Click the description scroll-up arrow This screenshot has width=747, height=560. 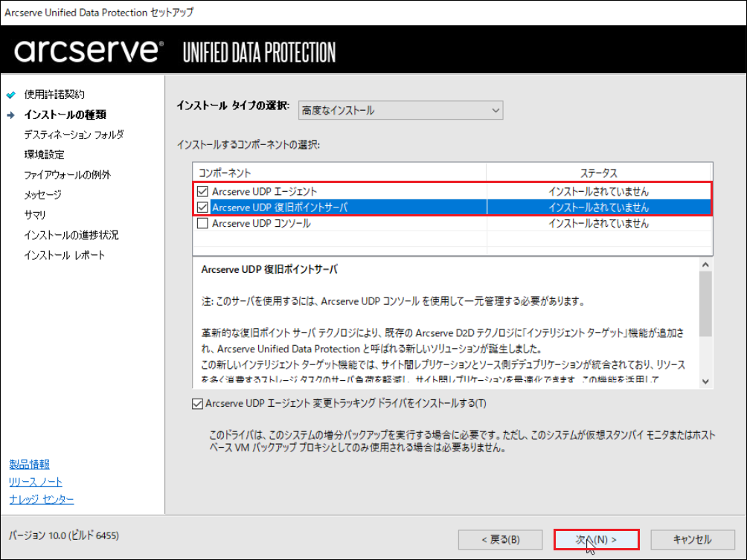[x=705, y=264]
